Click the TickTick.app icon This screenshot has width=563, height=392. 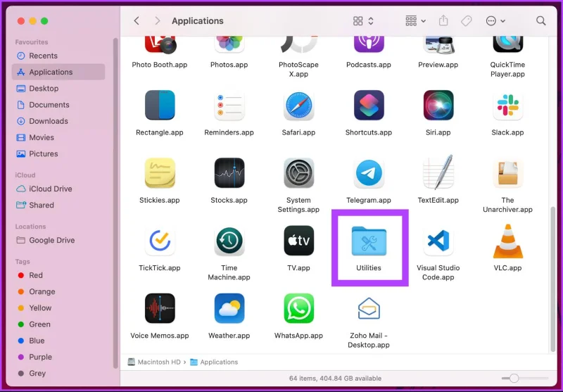point(160,241)
